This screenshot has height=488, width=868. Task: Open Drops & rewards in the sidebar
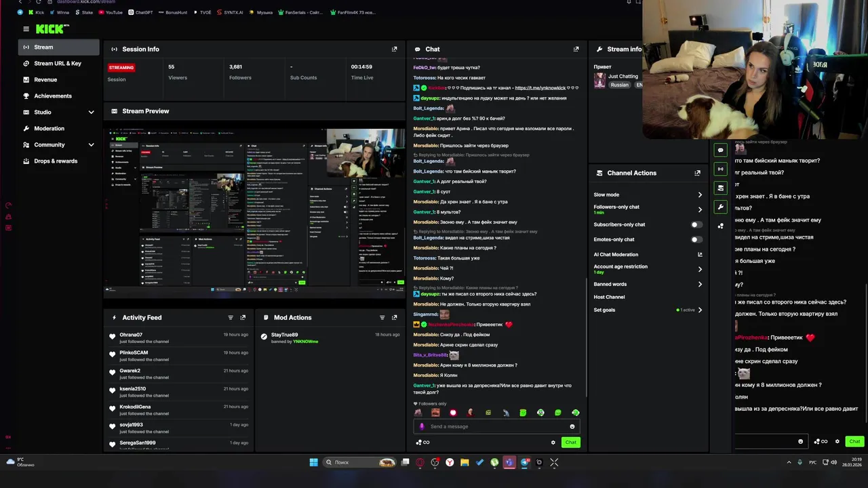[59, 161]
